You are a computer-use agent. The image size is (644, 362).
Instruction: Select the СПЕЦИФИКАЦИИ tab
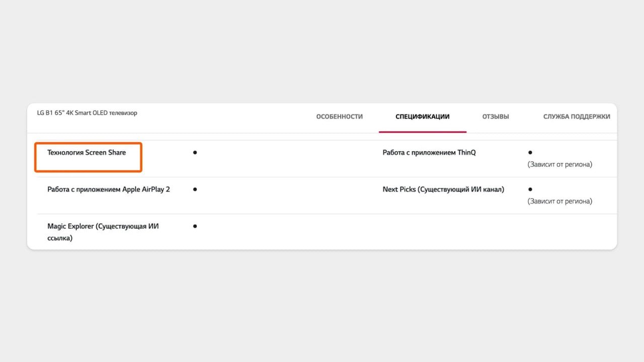(x=423, y=117)
